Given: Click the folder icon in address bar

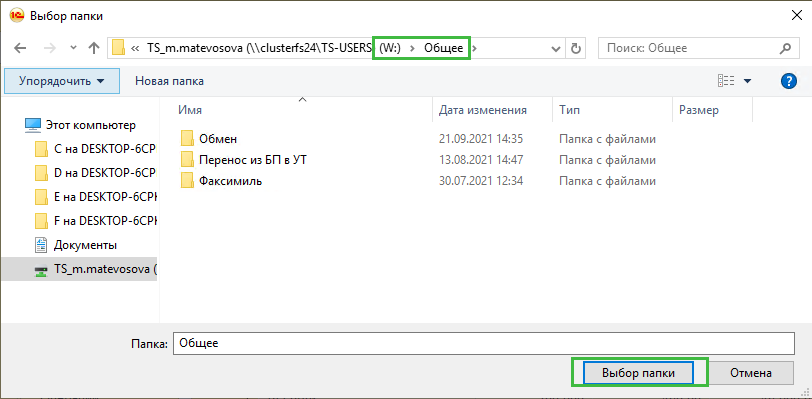Looking at the screenshot, I should coord(119,48).
